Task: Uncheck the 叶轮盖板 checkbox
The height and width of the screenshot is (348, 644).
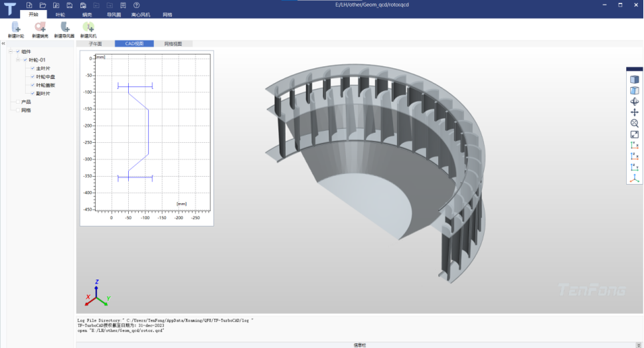Action: coord(33,85)
